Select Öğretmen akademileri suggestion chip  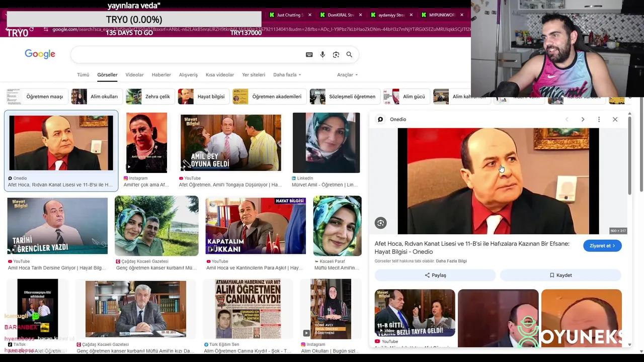click(x=269, y=97)
